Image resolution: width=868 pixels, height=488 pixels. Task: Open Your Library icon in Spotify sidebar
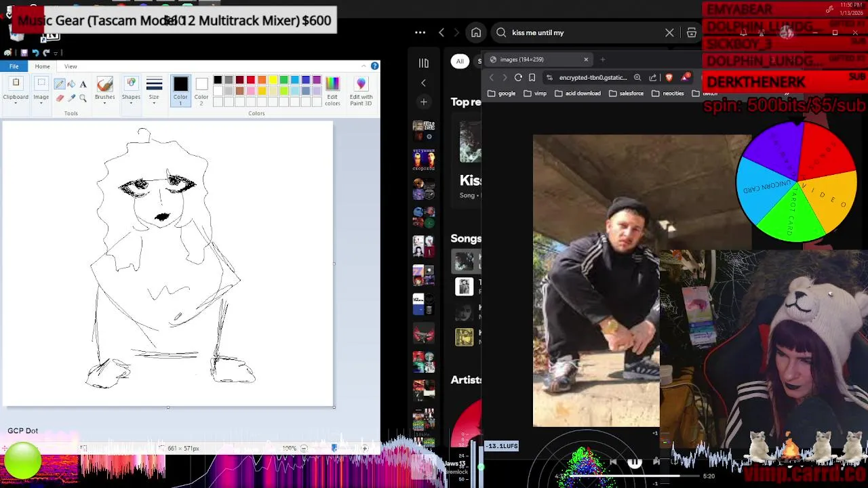(424, 63)
